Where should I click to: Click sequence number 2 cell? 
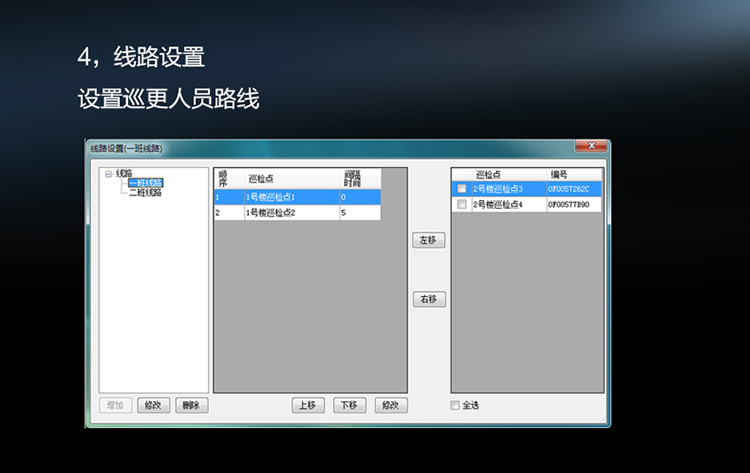(x=229, y=213)
